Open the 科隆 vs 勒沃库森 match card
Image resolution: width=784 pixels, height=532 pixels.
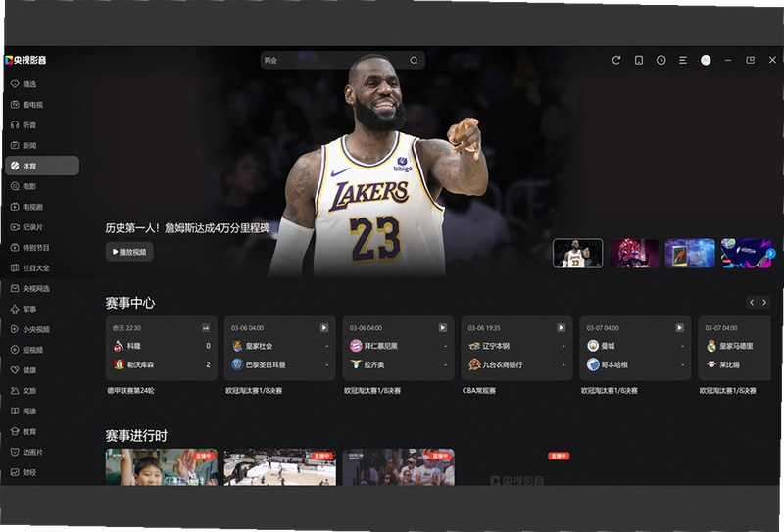pyautogui.click(x=162, y=348)
